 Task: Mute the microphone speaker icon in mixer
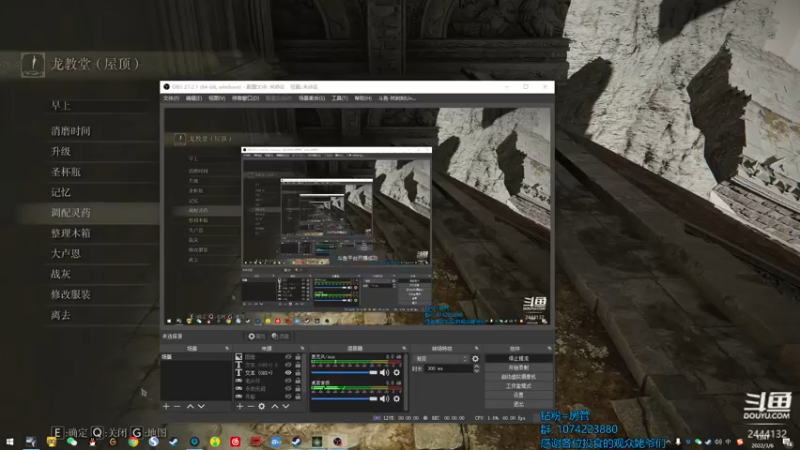pyautogui.click(x=384, y=372)
